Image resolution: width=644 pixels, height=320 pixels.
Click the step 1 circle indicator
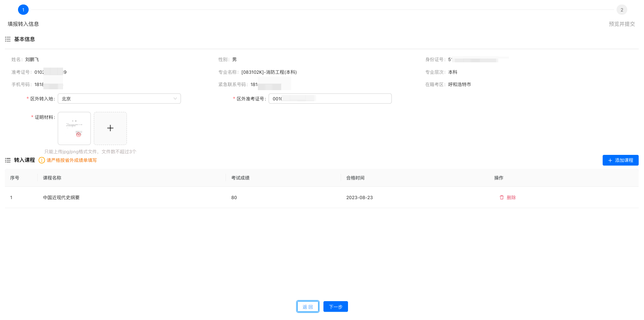23,10
